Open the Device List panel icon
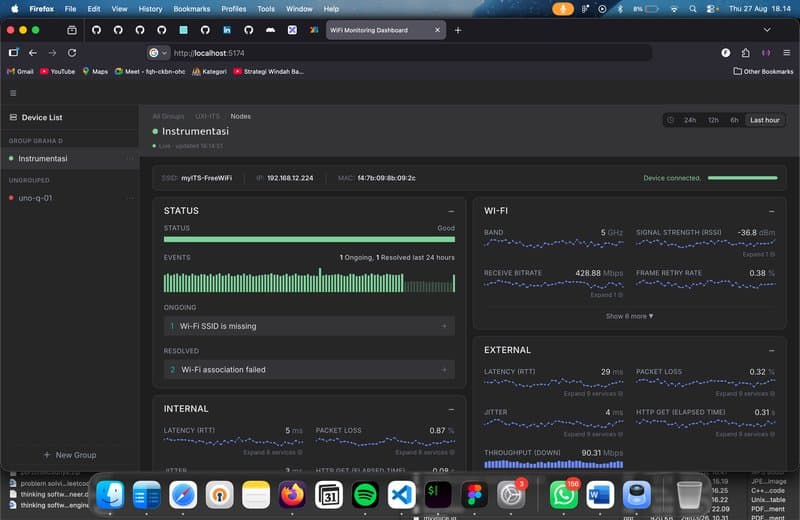 coord(13,117)
